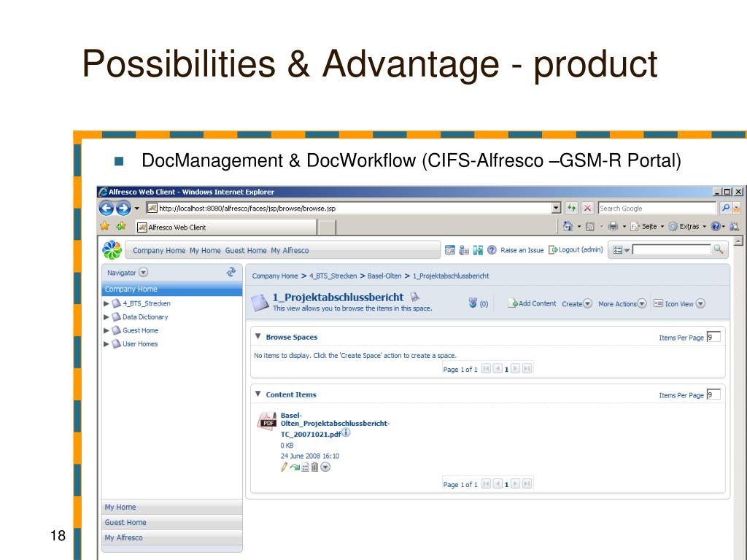Click the clipboard icon showing (0)

[473, 303]
